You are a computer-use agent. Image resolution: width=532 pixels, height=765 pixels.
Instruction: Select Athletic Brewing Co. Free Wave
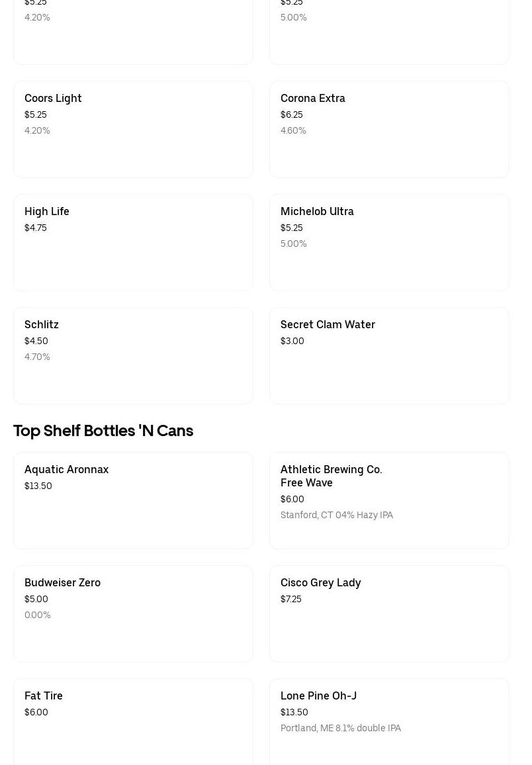pos(389,500)
